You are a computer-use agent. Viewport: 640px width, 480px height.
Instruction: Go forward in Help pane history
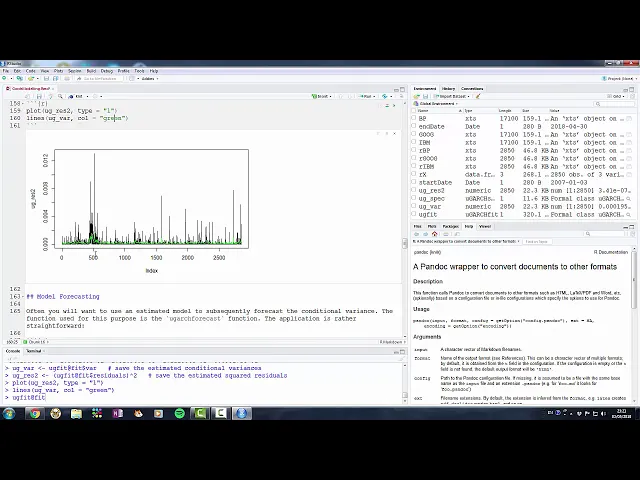click(x=425, y=234)
